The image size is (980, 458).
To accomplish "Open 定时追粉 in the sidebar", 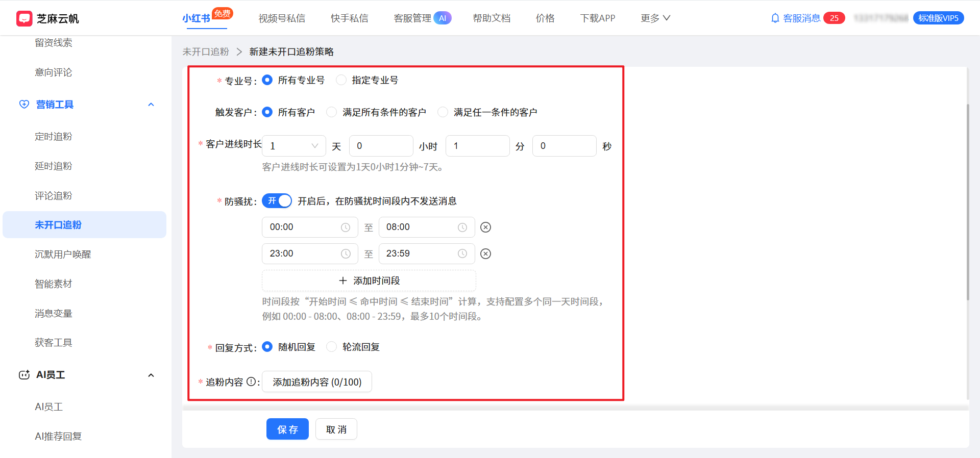I will tap(54, 136).
